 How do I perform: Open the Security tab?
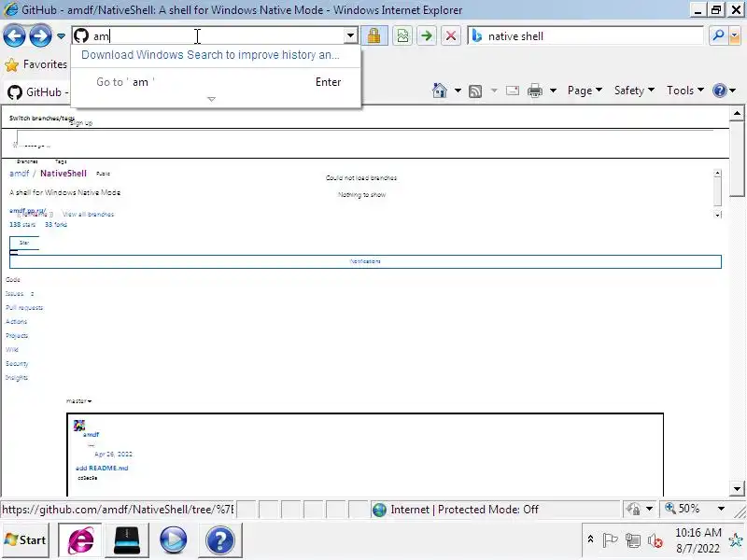click(x=17, y=363)
